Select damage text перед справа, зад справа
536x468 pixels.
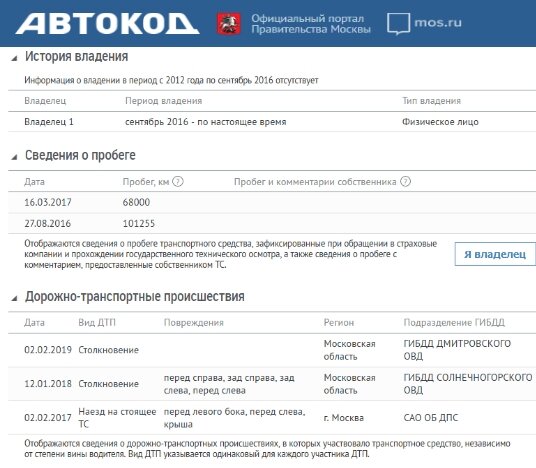pyautogui.click(x=229, y=384)
